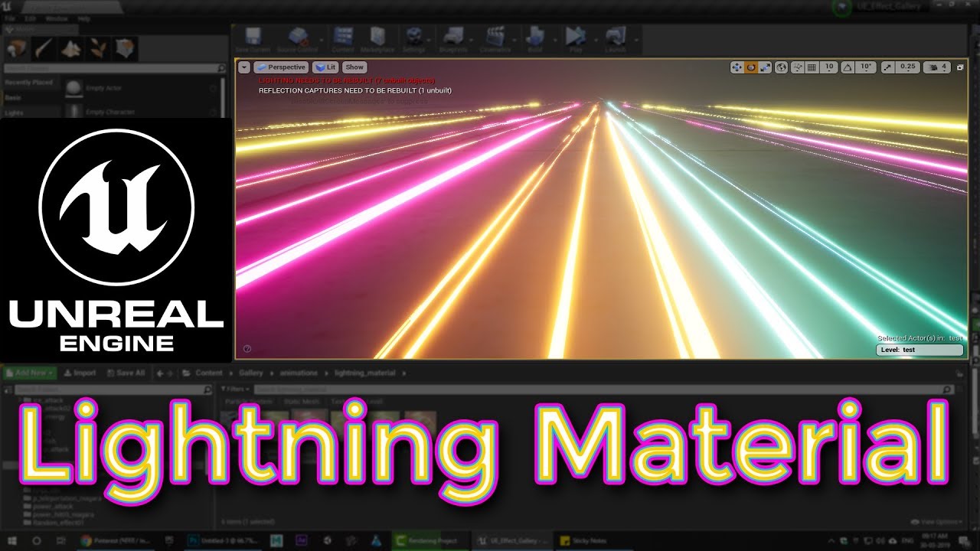
Task: Click the Content Browser lock icon
Action: click(959, 373)
